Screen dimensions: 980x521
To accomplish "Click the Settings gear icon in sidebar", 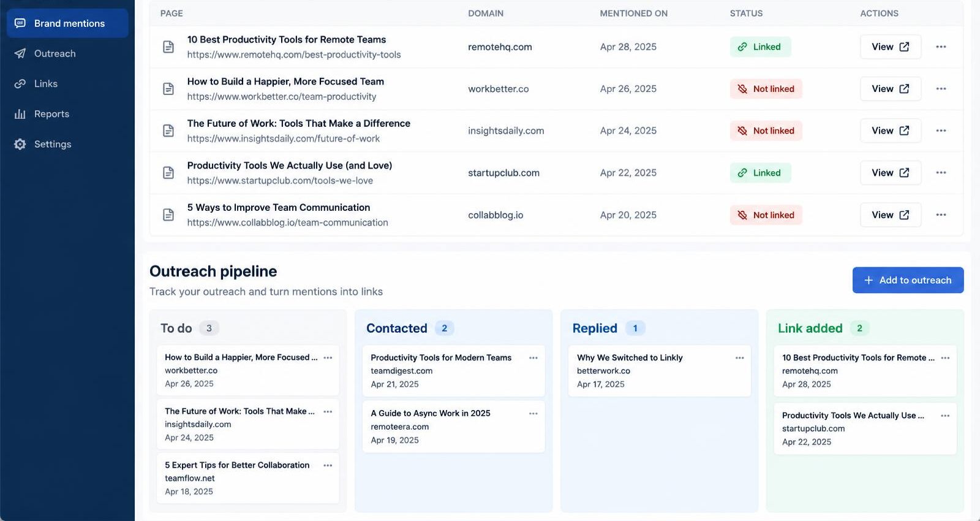I will tap(20, 144).
